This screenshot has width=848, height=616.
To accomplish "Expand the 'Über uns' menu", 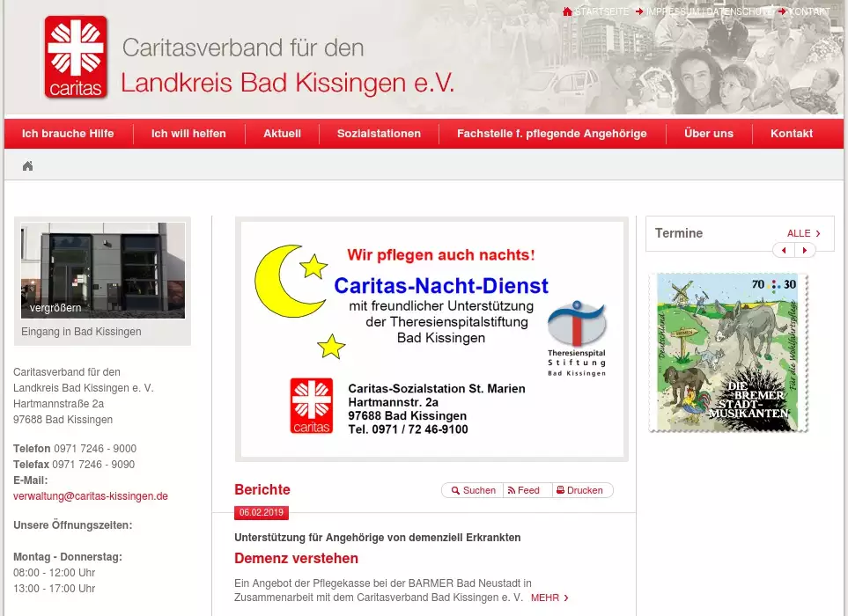I will [x=708, y=134].
